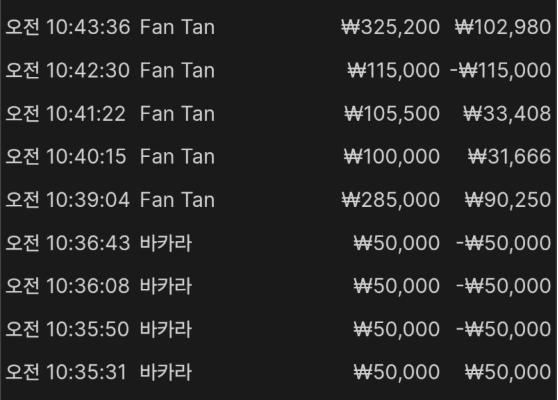Viewport: 558px width, 400px height.
Task: Click the positive ₩50,000 result at 10:35:31
Action: (508, 373)
